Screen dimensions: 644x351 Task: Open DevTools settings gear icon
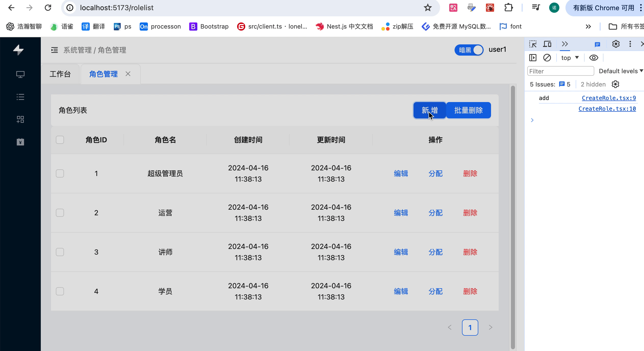point(616,44)
